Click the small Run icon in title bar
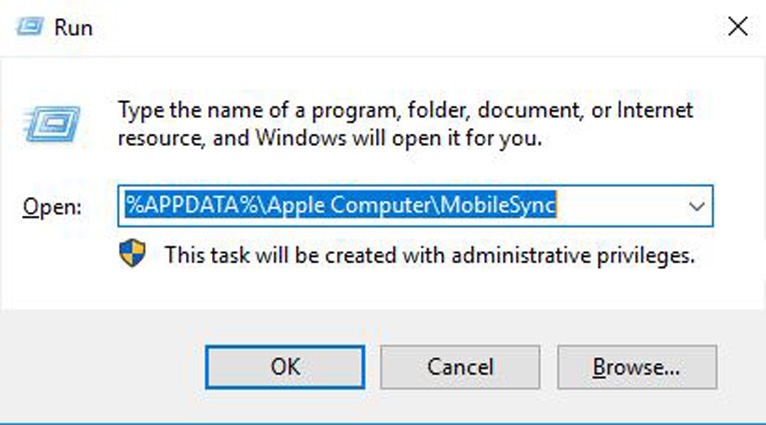The image size is (766, 425). [x=30, y=27]
